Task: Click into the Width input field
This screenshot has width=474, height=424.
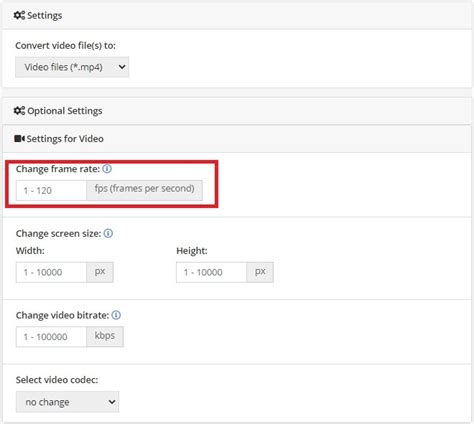Action: pos(51,272)
